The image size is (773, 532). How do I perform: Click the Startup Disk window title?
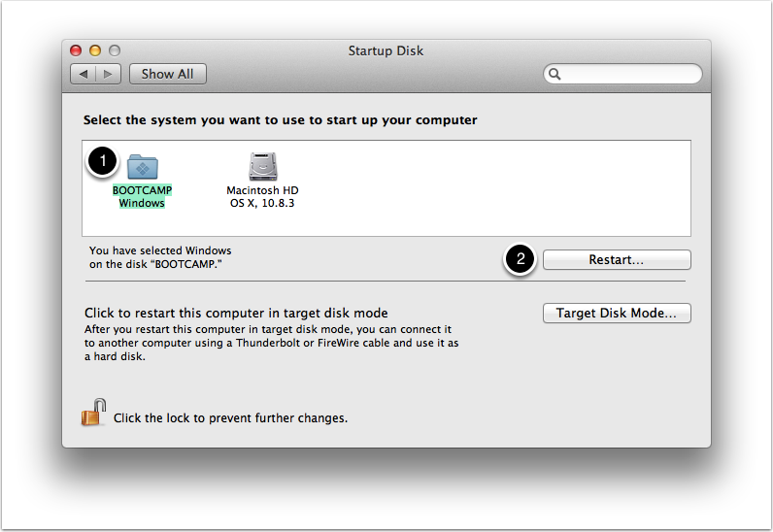point(386,50)
